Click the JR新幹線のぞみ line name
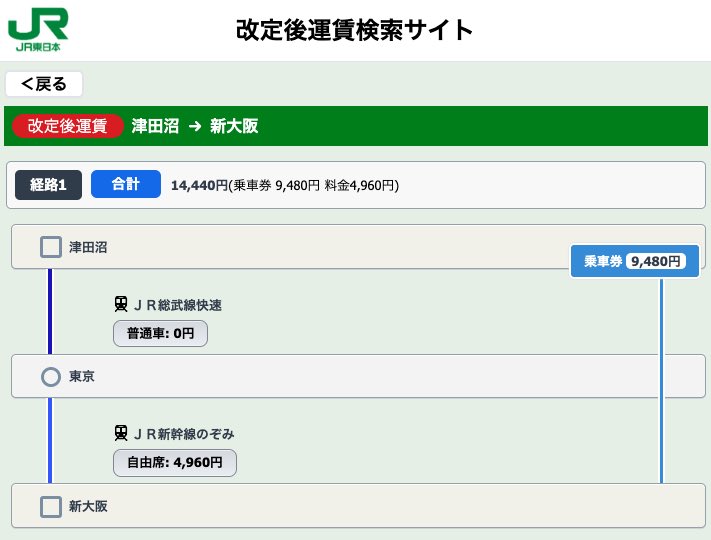Viewport: 711px width, 540px height. click(184, 434)
